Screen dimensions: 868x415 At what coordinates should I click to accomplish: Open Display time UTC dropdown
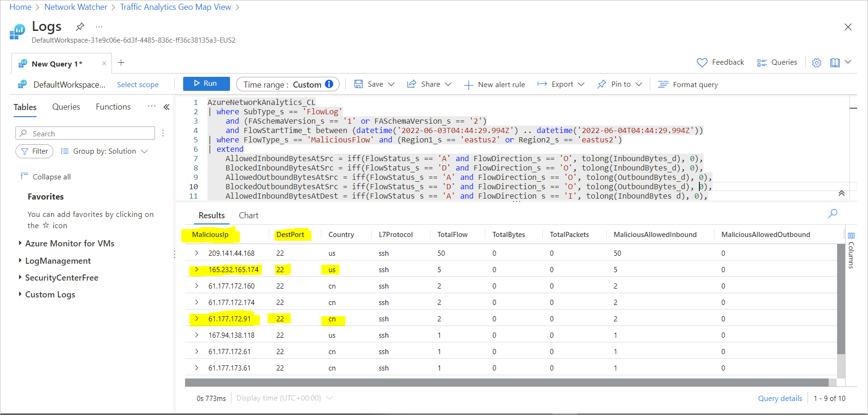284,398
